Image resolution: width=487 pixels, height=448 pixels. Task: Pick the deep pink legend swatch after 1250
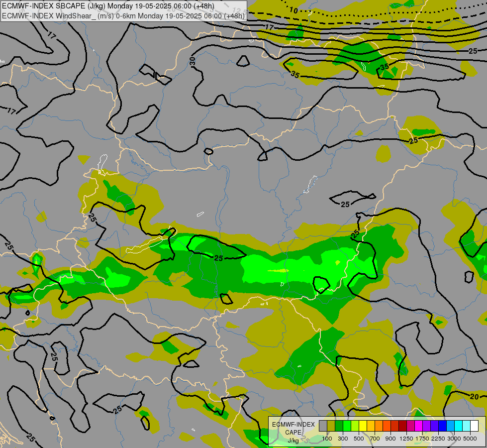[x=410, y=426]
